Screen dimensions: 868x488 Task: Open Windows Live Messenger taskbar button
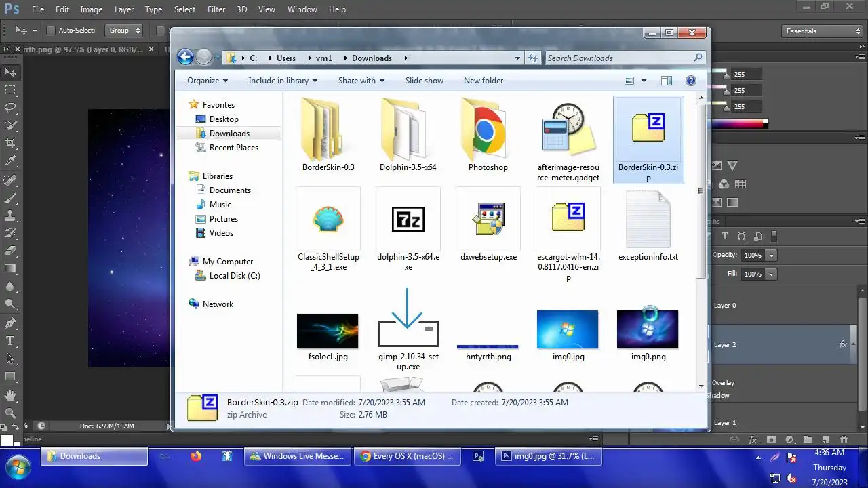(298, 456)
